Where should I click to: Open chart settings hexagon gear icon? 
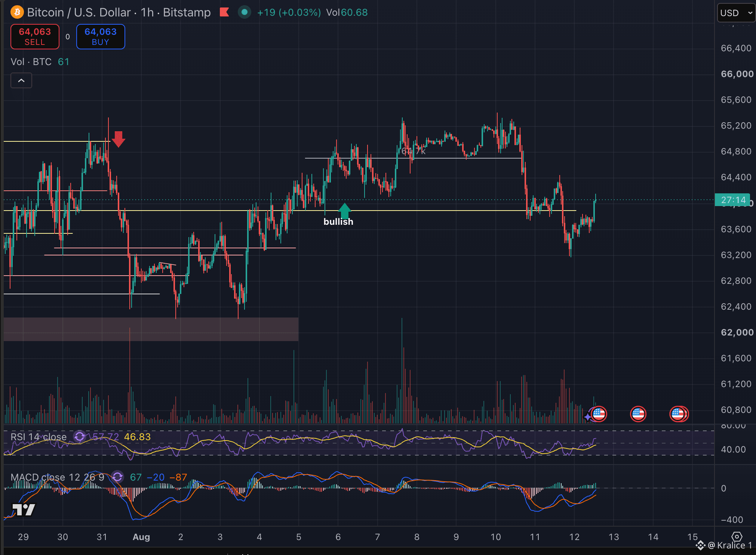click(x=737, y=537)
